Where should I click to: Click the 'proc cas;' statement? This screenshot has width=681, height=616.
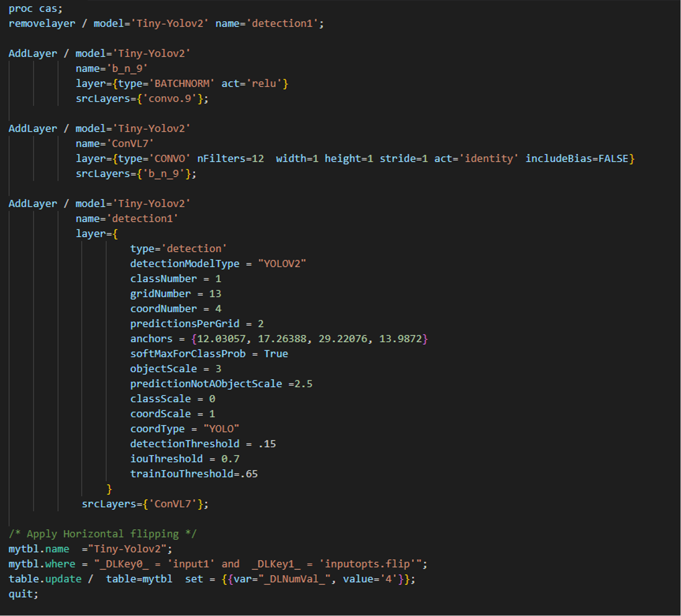tap(35, 9)
